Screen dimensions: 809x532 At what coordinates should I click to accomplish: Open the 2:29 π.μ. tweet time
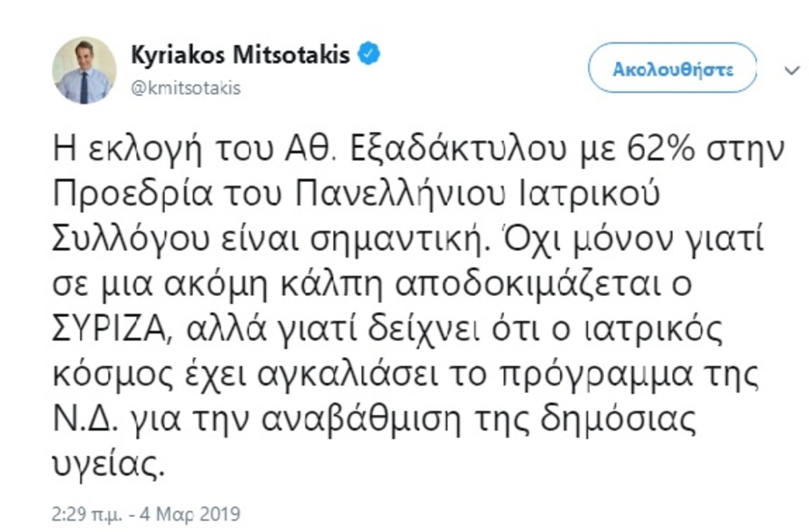(86, 515)
